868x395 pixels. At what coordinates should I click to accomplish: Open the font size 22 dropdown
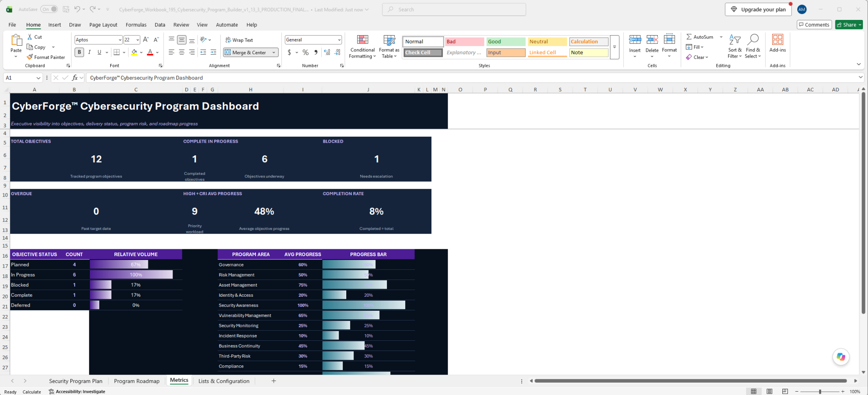pos(138,40)
